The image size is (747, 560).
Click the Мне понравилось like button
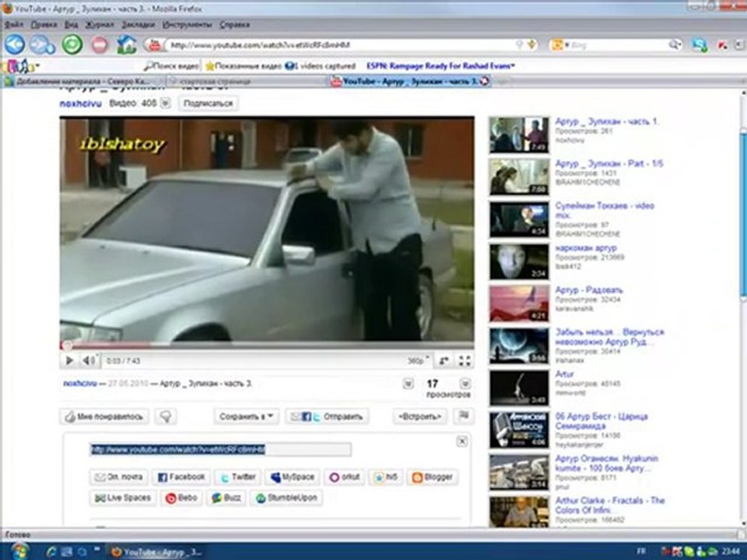pyautogui.click(x=104, y=417)
